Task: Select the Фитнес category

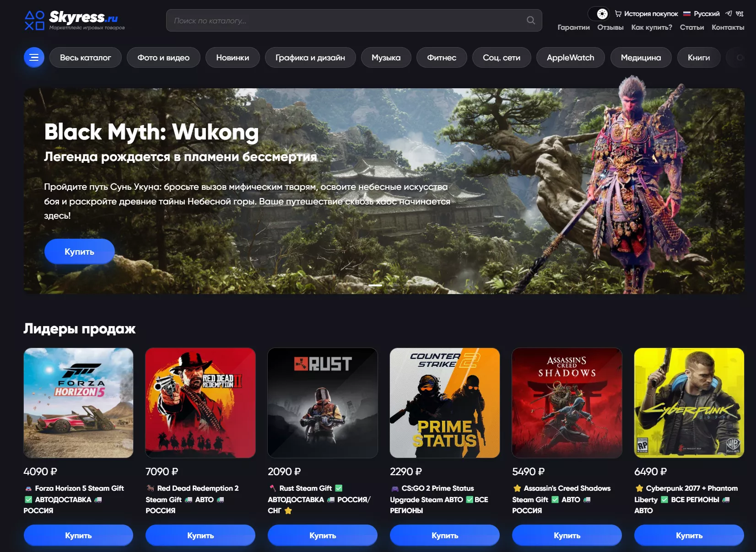Action: [442, 58]
